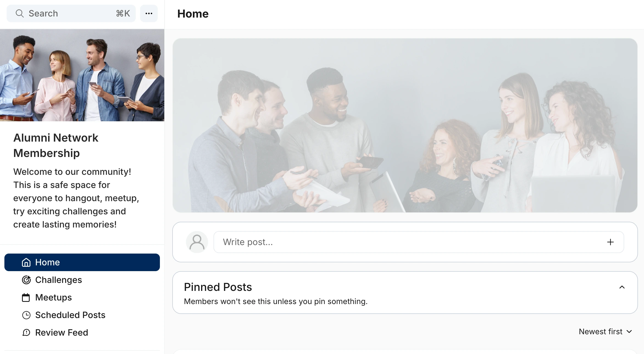This screenshot has width=644, height=354.
Task: Open the three-dots more options menu
Action: pos(149,13)
